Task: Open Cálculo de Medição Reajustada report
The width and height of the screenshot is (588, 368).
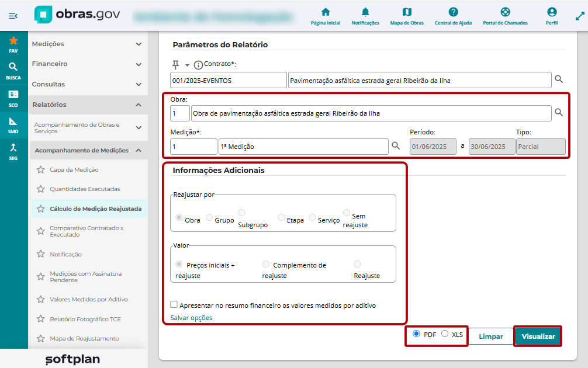Action: (96, 209)
